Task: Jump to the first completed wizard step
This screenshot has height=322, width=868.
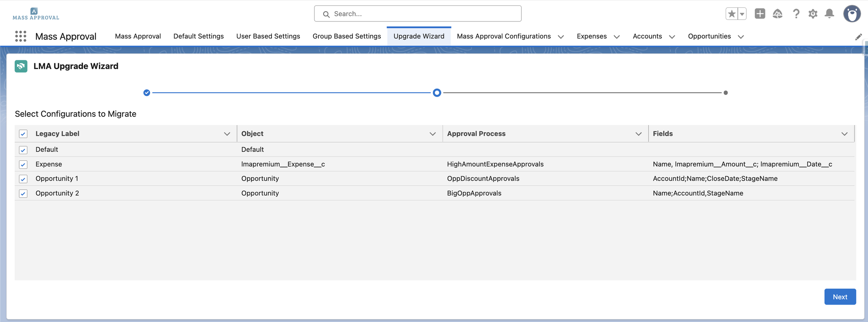Action: pos(147,93)
